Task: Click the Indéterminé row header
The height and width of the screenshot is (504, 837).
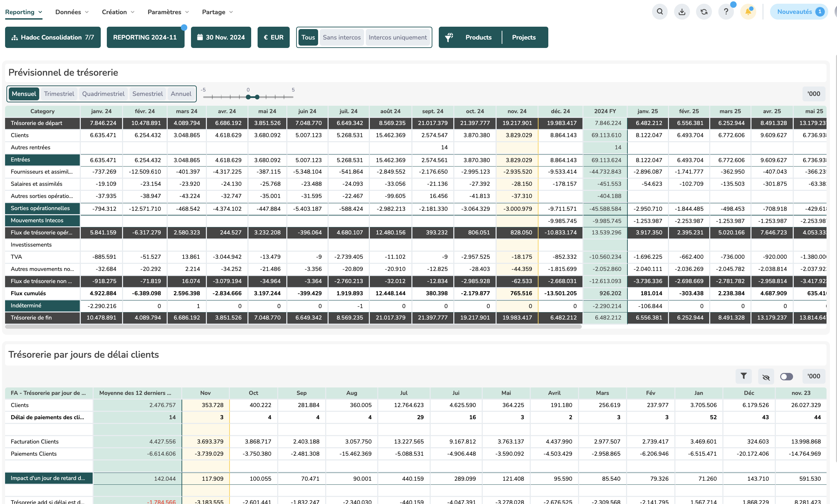Action: coord(43,305)
